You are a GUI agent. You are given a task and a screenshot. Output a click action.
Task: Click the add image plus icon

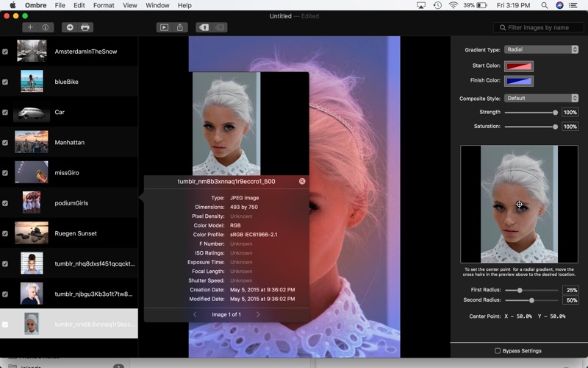(30, 27)
